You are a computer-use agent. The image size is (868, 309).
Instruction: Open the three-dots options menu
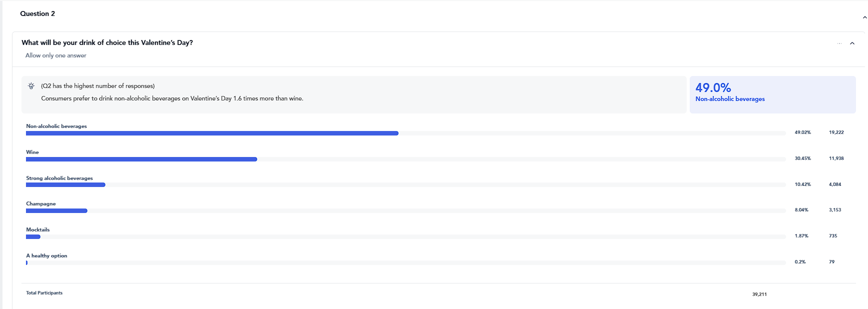[x=840, y=43]
